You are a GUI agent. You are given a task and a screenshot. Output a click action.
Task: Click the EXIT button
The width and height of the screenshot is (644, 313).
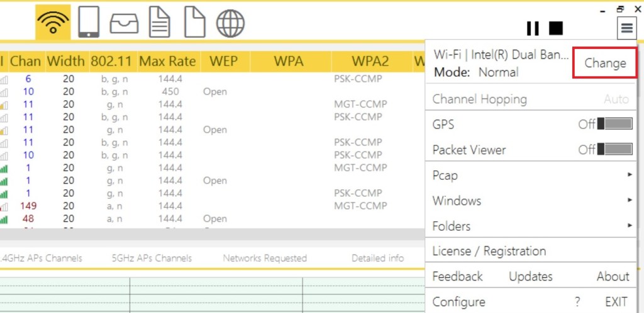[x=616, y=301]
